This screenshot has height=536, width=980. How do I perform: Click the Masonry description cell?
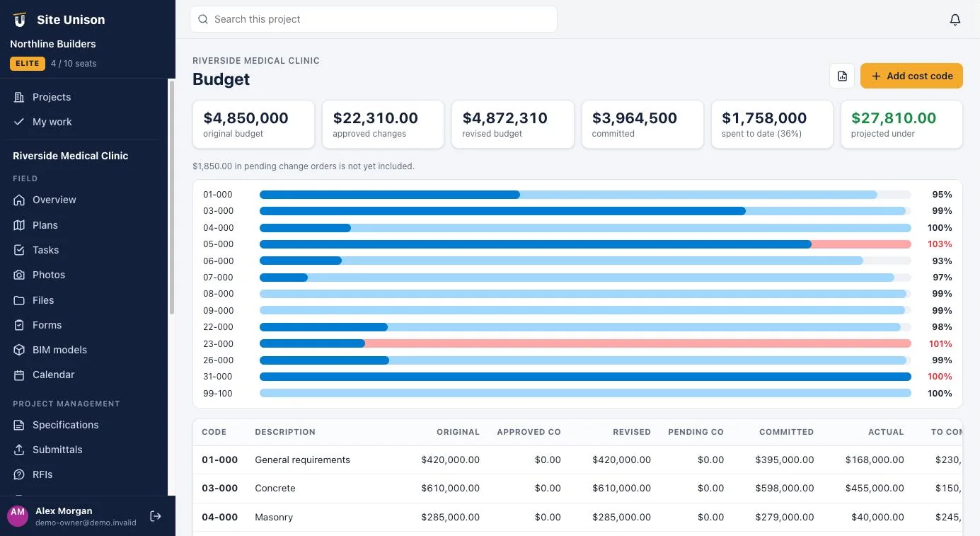[274, 517]
